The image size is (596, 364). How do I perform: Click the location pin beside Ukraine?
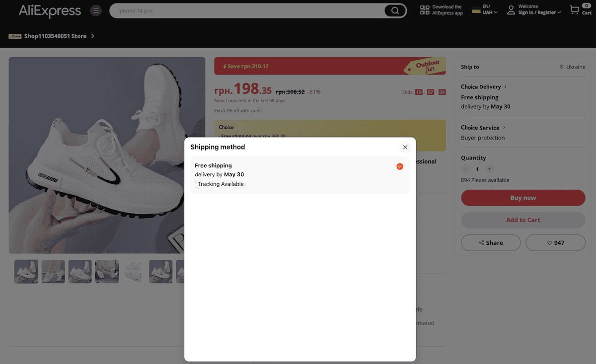pyautogui.click(x=562, y=67)
